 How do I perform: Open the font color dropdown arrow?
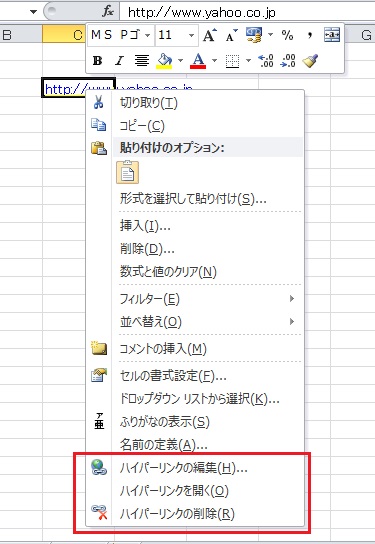(x=214, y=61)
